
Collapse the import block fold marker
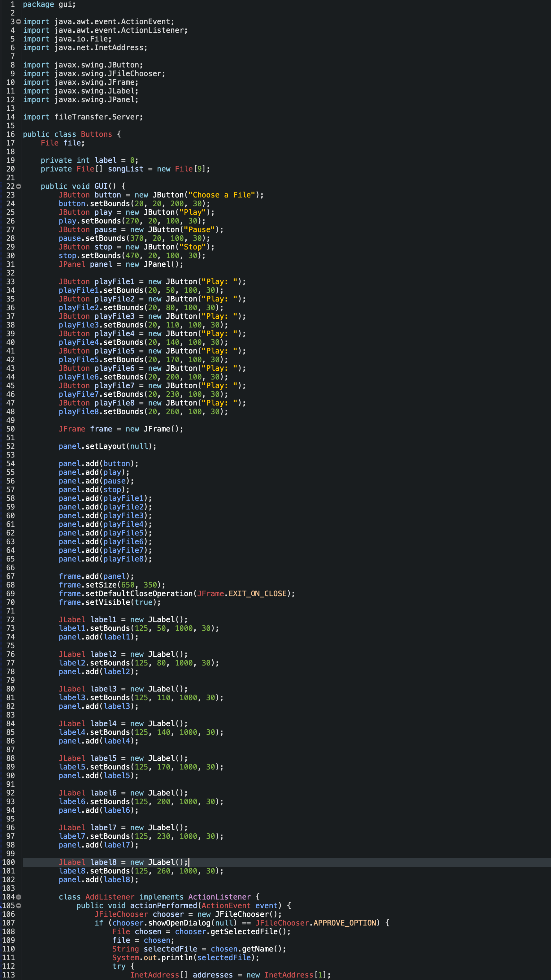click(x=19, y=22)
